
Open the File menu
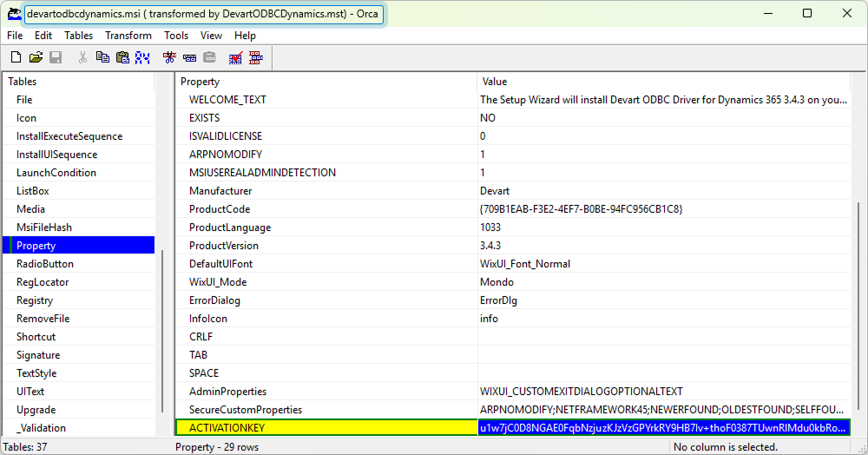[x=15, y=36]
